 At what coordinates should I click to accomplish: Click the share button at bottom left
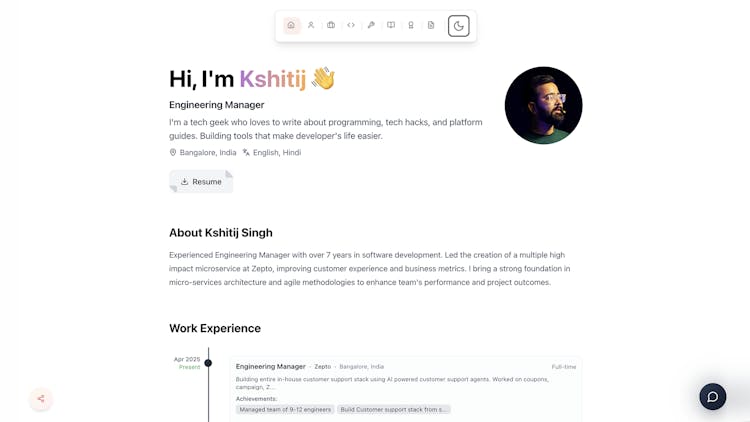(41, 398)
